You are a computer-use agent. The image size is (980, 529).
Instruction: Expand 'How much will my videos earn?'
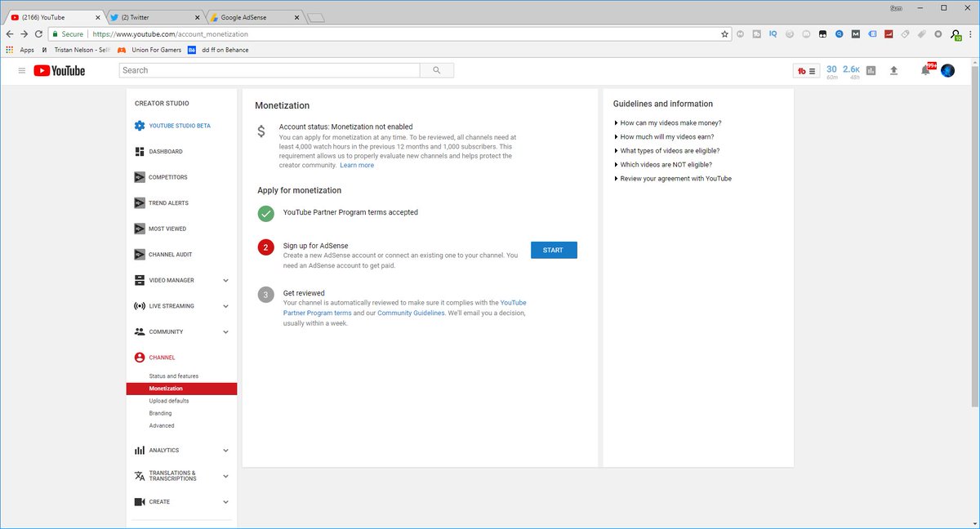[666, 137]
